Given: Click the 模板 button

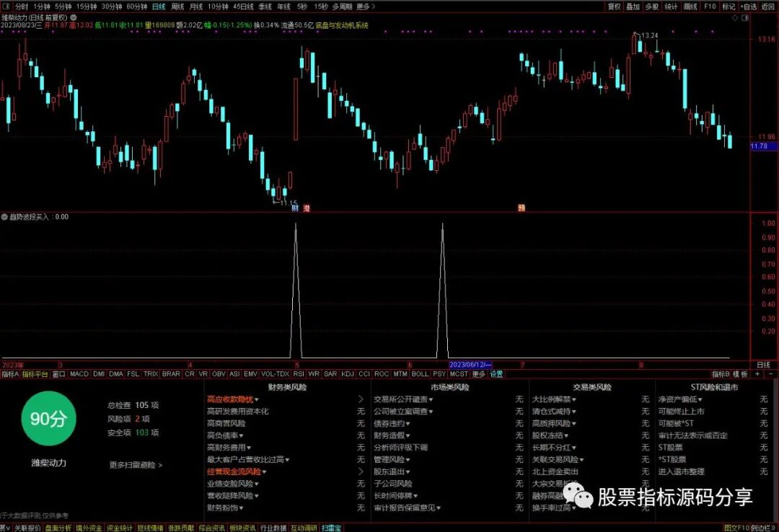Looking at the screenshot, I should point(740,374).
